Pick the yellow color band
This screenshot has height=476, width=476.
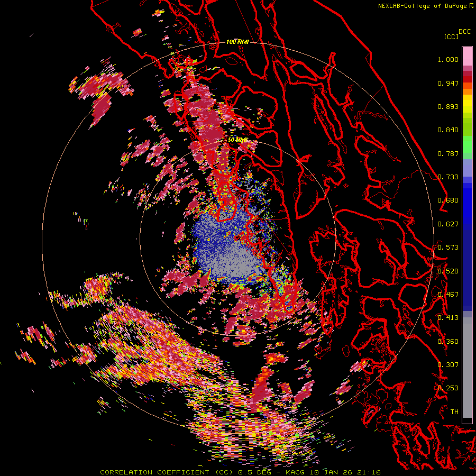(x=467, y=104)
